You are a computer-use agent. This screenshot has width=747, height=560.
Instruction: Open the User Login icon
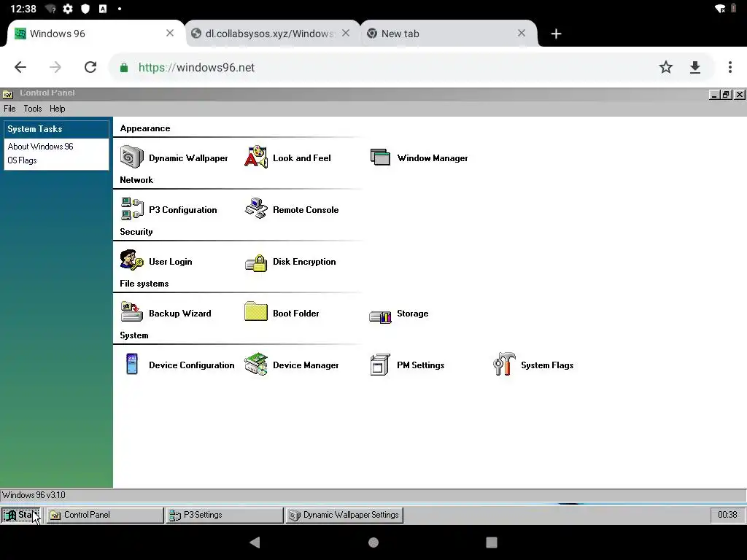click(132, 260)
